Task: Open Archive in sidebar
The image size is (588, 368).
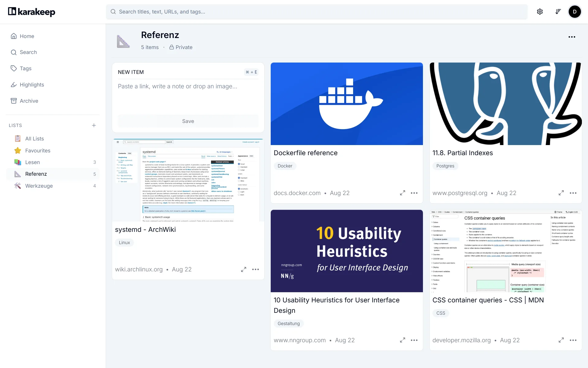Action: (x=53, y=101)
